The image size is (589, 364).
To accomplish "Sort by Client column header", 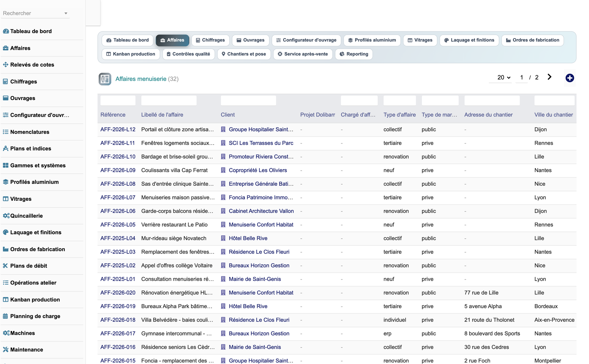I will click(228, 115).
